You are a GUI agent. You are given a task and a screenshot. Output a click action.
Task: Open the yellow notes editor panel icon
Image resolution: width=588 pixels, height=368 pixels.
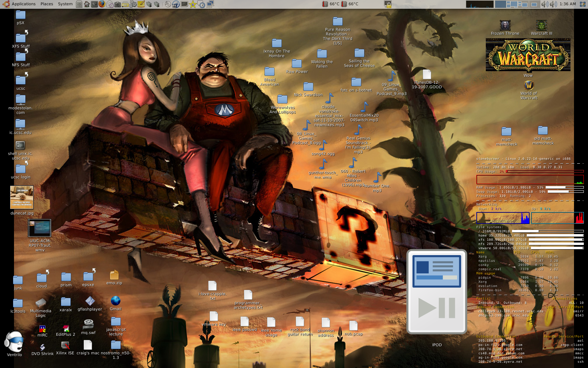pos(141,4)
